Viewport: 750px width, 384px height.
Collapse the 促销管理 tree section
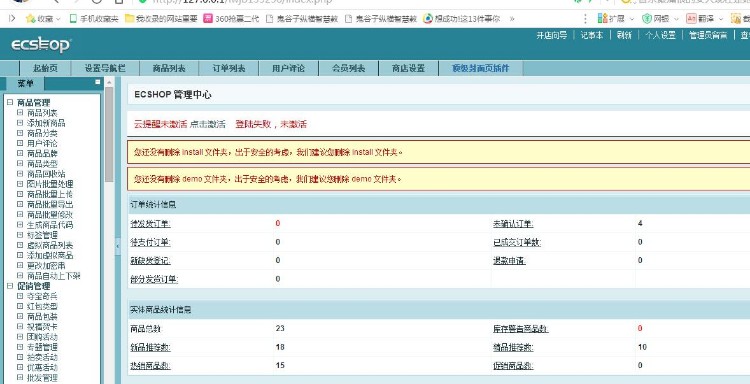[x=10, y=286]
